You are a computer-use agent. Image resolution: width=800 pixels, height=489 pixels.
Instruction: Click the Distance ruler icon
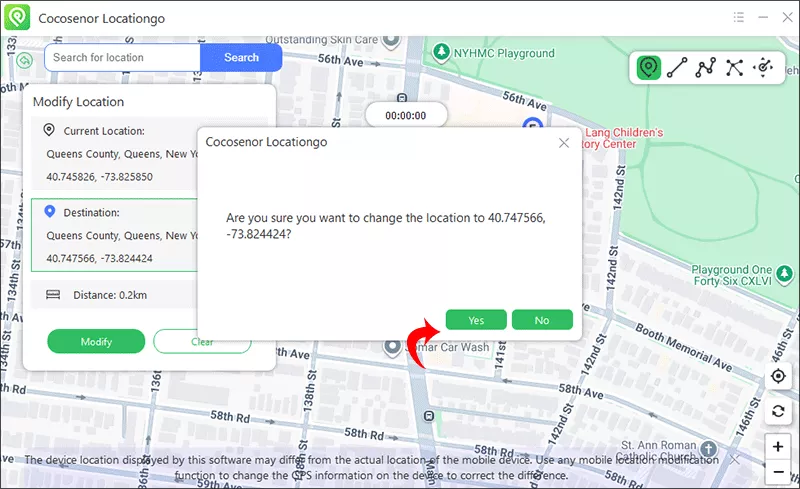click(53, 295)
